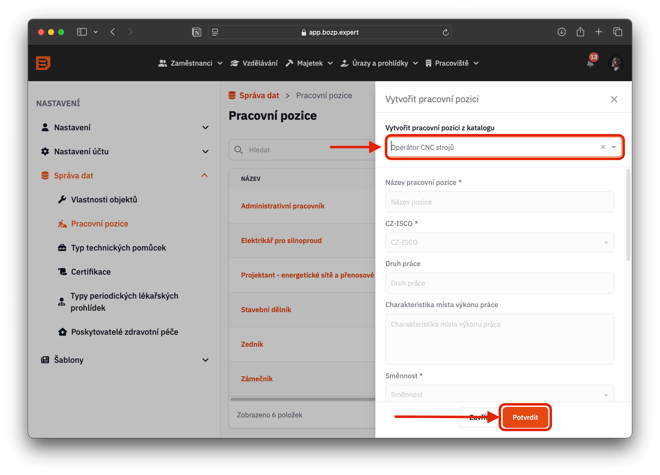
Task: Click the Safari share icon
Action: pos(580,32)
